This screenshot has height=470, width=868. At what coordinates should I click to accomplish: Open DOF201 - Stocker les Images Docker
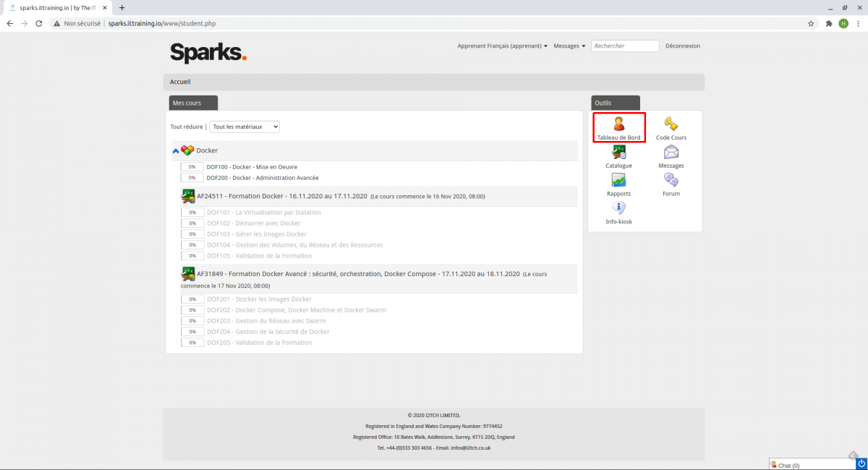tap(259, 299)
